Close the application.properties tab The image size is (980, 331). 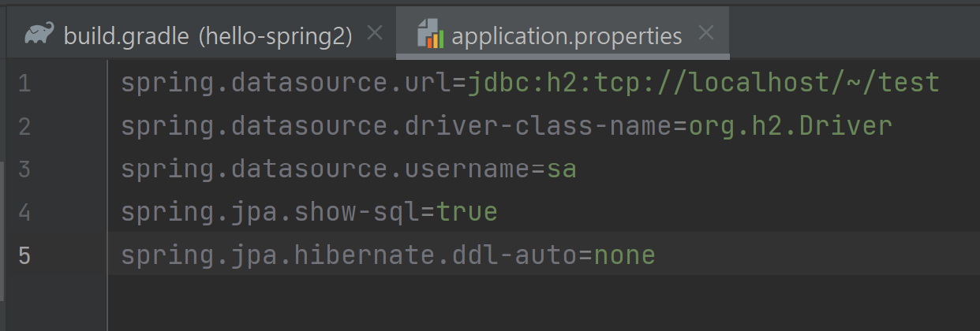click(x=706, y=33)
